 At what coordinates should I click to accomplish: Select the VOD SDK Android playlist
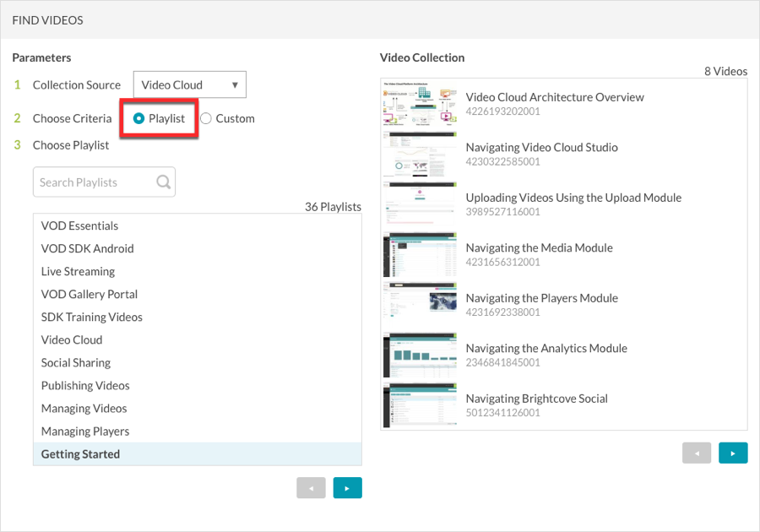tap(198, 248)
